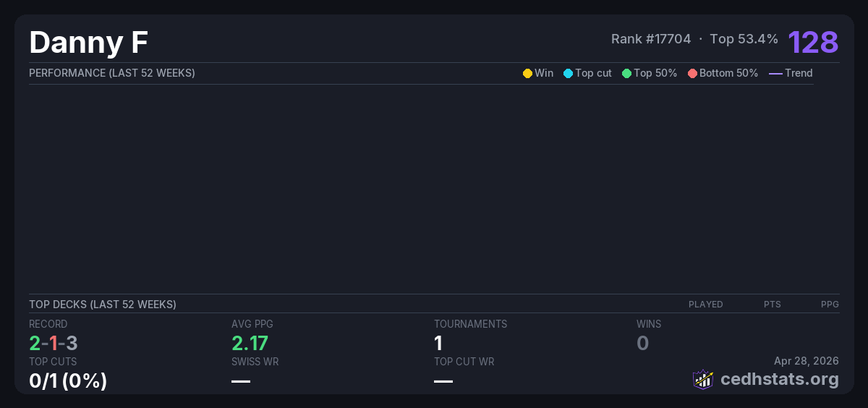Click the 2-1-3 record value
This screenshot has width=868, height=408.
tap(53, 343)
